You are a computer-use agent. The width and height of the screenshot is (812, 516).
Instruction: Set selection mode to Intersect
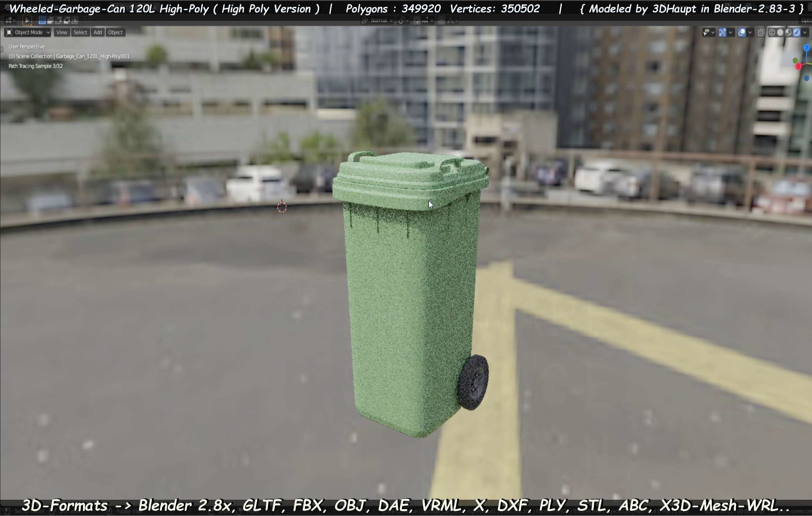pyautogui.click(x=75, y=21)
